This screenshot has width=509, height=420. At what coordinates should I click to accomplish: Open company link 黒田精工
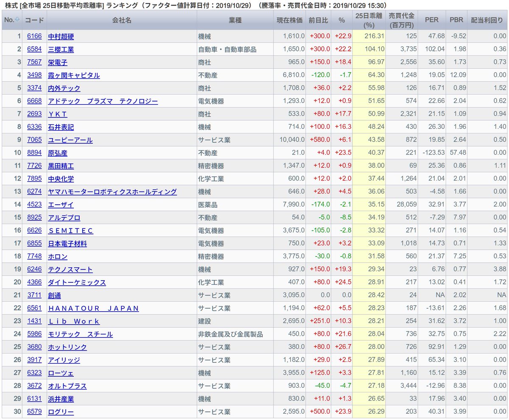pos(61,166)
